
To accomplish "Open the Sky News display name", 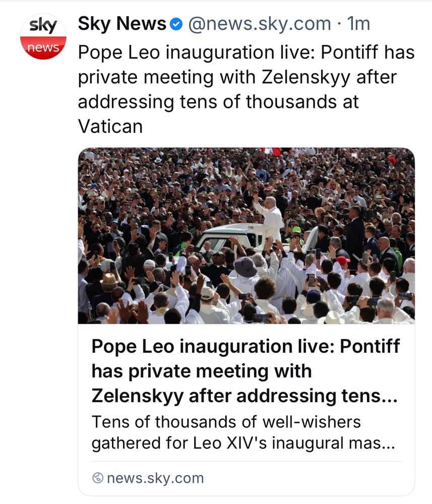I will coord(122,24).
